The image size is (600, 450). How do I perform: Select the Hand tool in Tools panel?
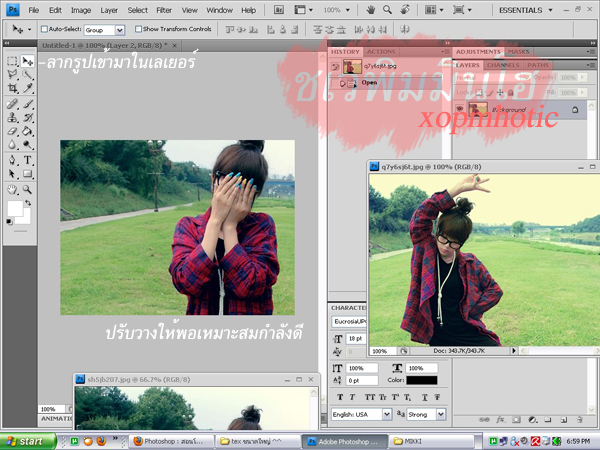12,189
